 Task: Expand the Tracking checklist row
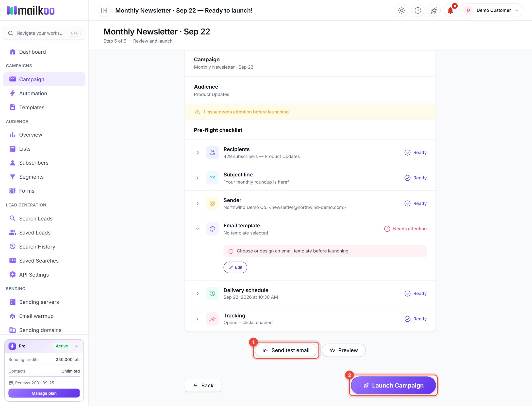point(198,319)
